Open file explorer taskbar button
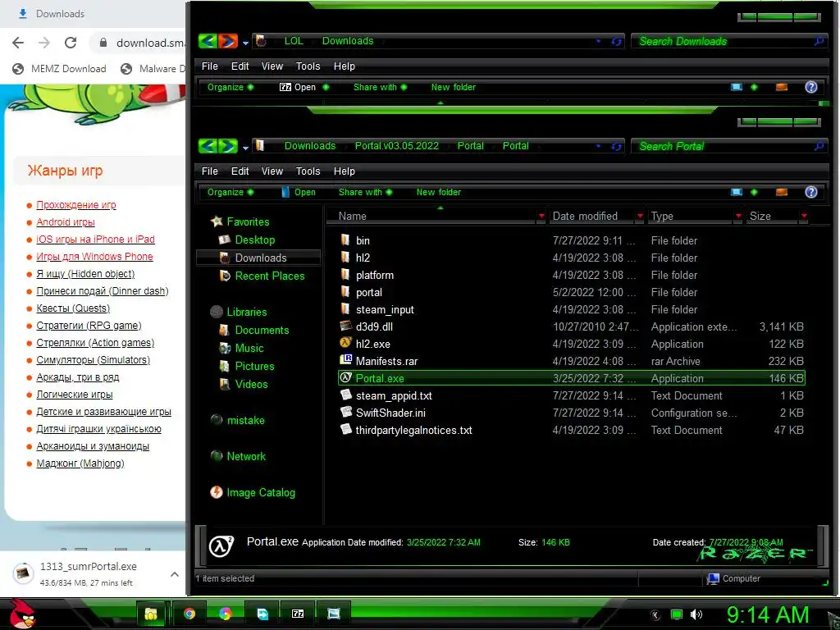Viewport: 840px width, 630px height. point(151,614)
